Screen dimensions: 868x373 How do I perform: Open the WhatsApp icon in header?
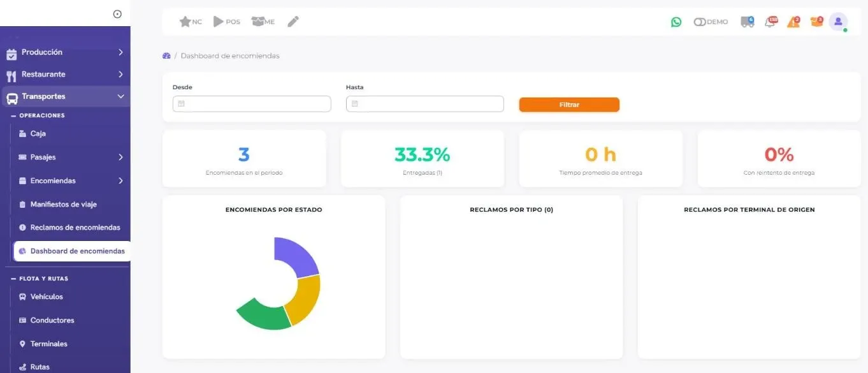click(676, 22)
